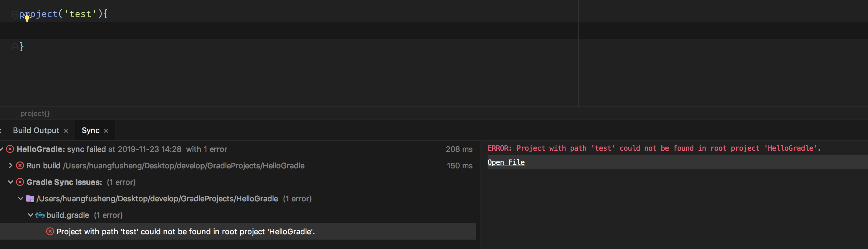Switch to the Build Output tab
The height and width of the screenshot is (249, 868).
[36, 130]
